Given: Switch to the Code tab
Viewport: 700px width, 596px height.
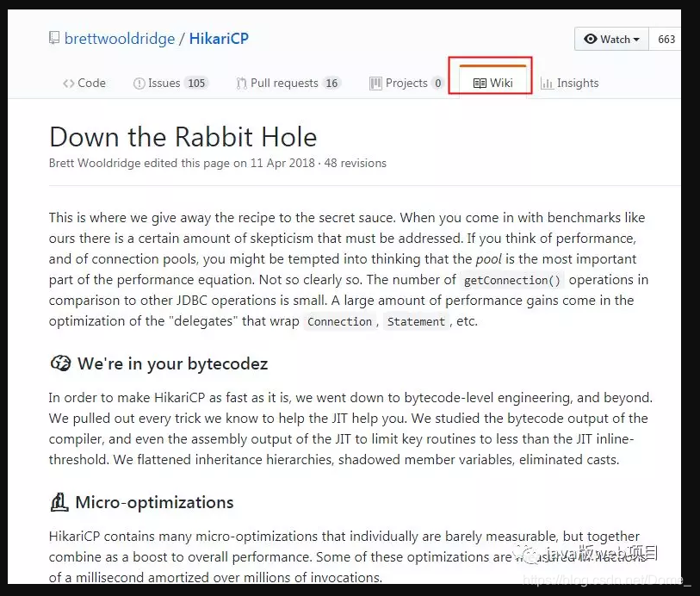Looking at the screenshot, I should pyautogui.click(x=84, y=83).
